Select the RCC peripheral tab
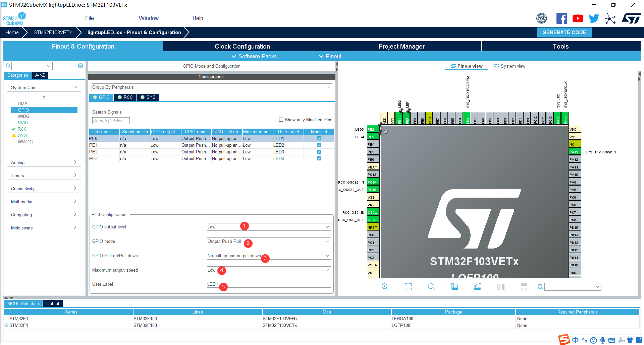The width and height of the screenshot is (644, 345). pyautogui.click(x=125, y=97)
